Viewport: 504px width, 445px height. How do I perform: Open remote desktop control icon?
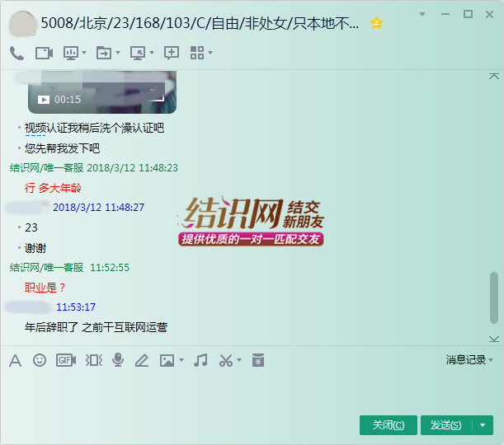pyautogui.click(x=138, y=53)
